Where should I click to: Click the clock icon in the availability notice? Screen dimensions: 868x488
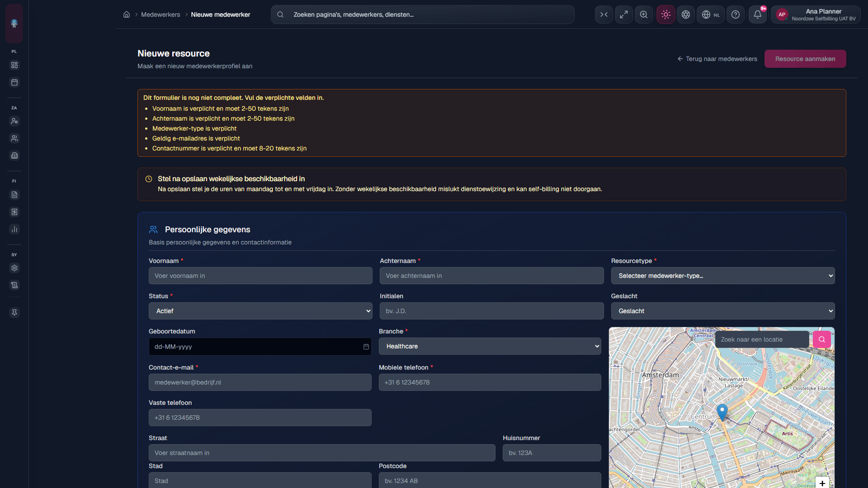(x=149, y=179)
